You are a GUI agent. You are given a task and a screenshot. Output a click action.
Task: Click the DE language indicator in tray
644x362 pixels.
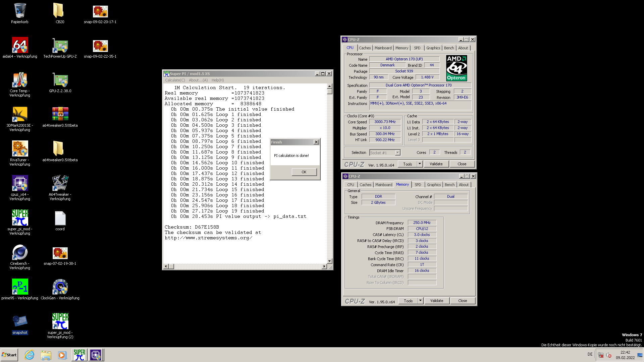(x=590, y=354)
